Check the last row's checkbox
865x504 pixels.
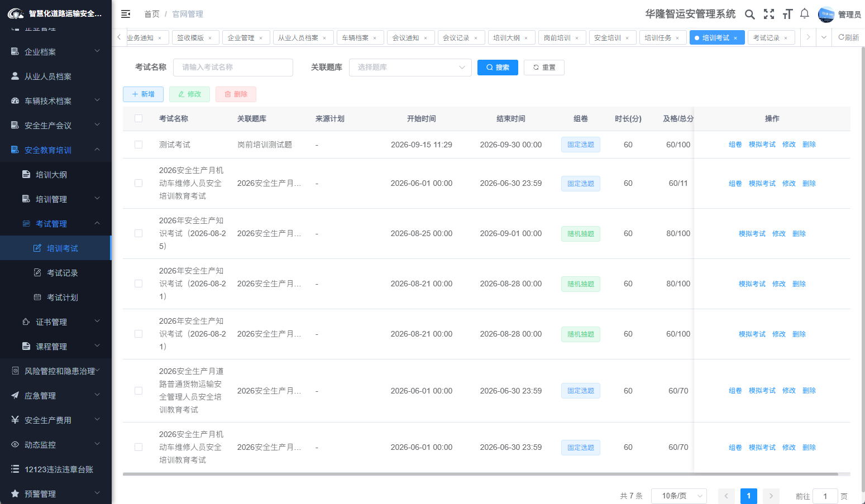(x=138, y=447)
